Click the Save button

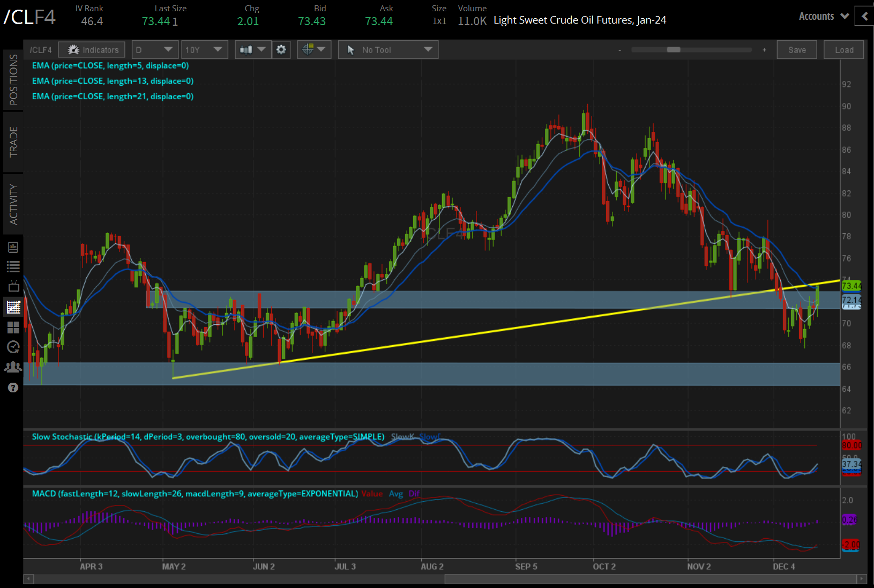pyautogui.click(x=797, y=50)
